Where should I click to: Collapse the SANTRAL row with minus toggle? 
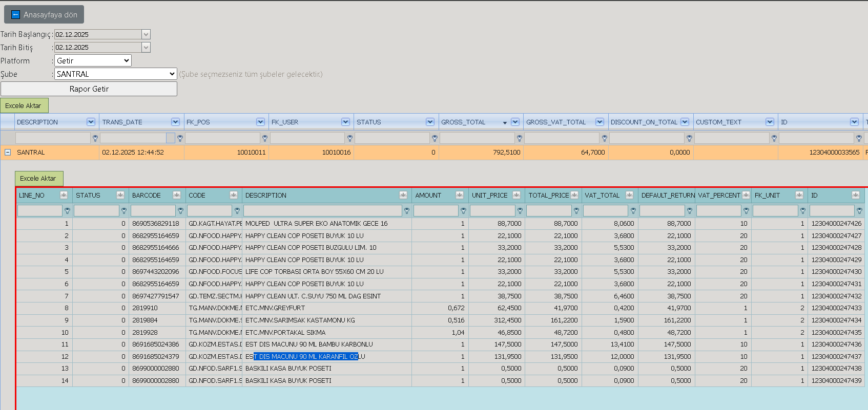click(x=8, y=152)
